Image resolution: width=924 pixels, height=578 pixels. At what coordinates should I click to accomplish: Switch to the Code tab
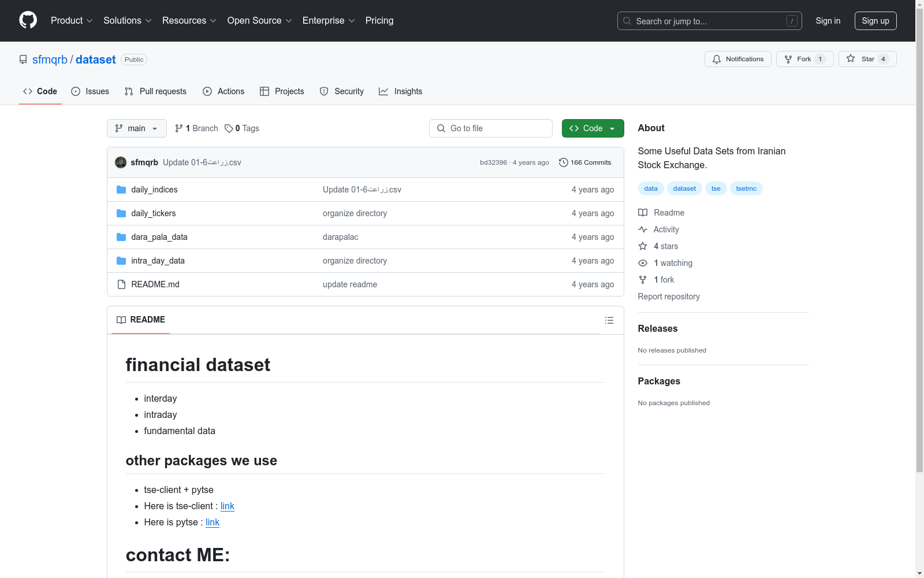40,91
